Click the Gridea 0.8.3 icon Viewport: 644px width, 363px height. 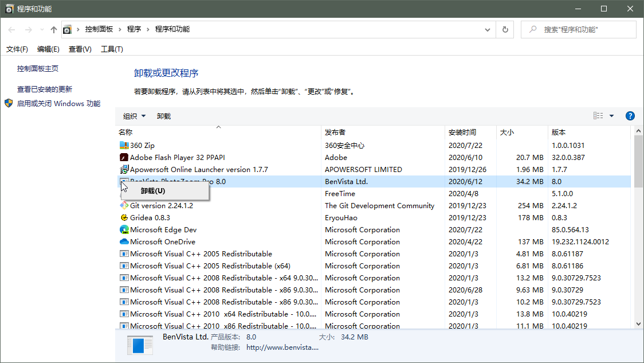(x=124, y=217)
